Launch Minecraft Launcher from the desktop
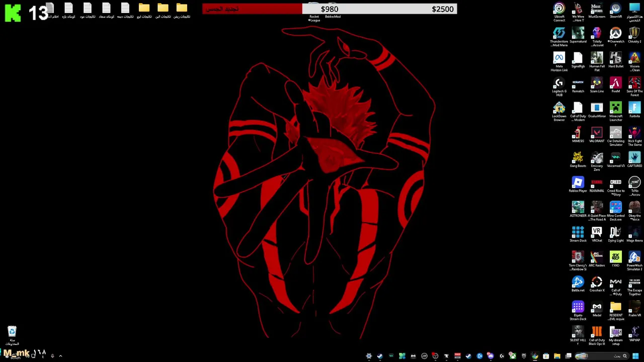 point(615,112)
